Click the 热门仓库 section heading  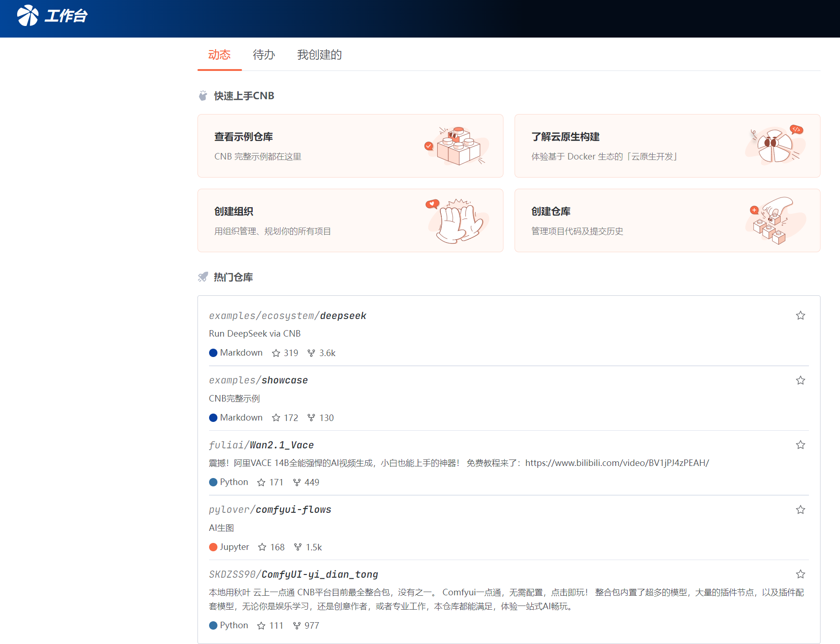pyautogui.click(x=233, y=277)
